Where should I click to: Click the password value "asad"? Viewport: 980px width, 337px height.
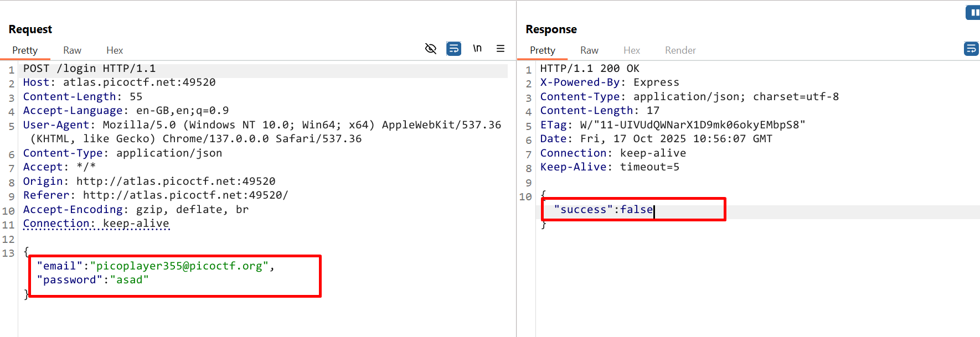tap(130, 280)
